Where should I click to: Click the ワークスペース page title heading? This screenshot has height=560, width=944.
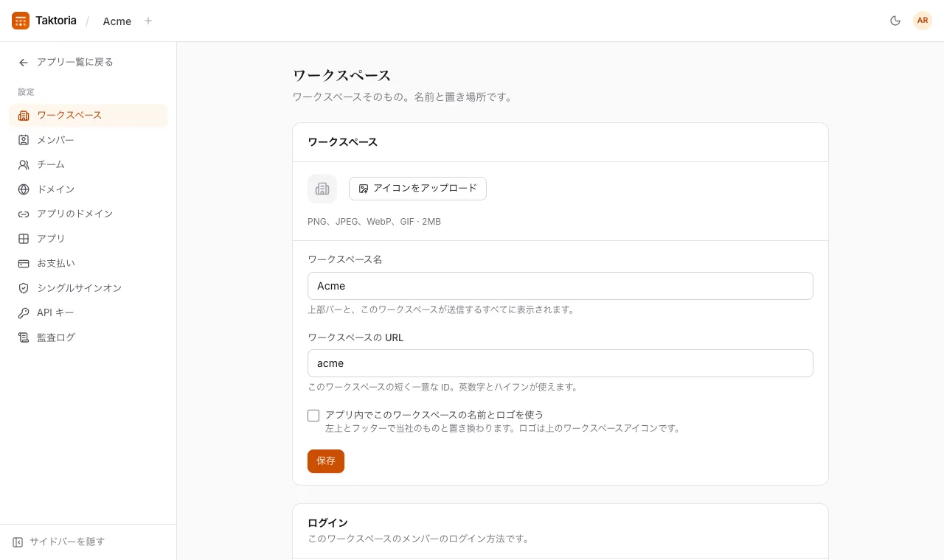point(341,76)
